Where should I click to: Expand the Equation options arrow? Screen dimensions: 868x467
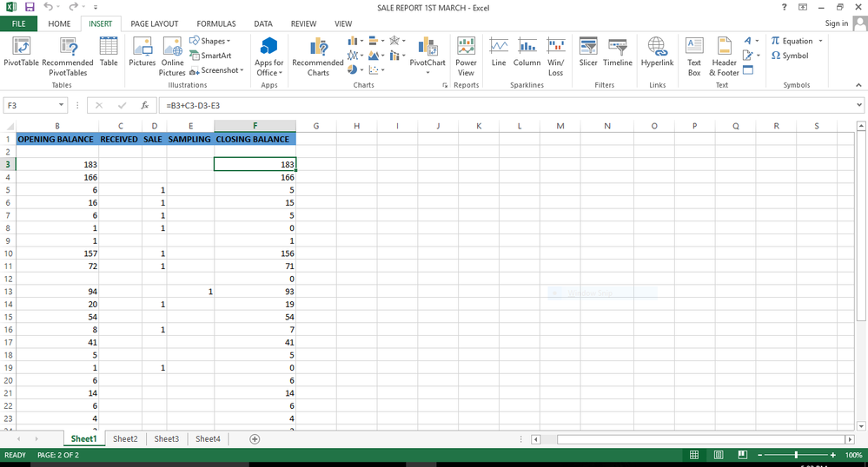pyautogui.click(x=820, y=41)
